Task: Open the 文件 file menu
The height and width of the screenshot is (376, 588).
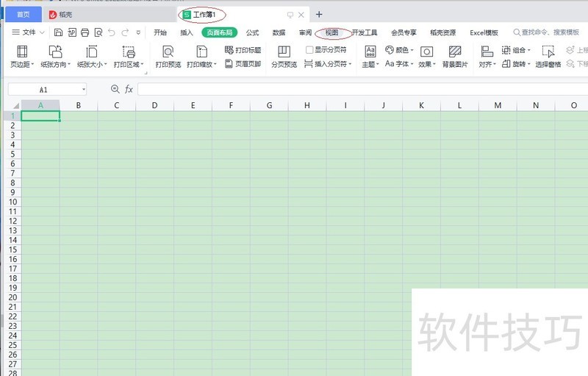Action: pyautogui.click(x=29, y=32)
